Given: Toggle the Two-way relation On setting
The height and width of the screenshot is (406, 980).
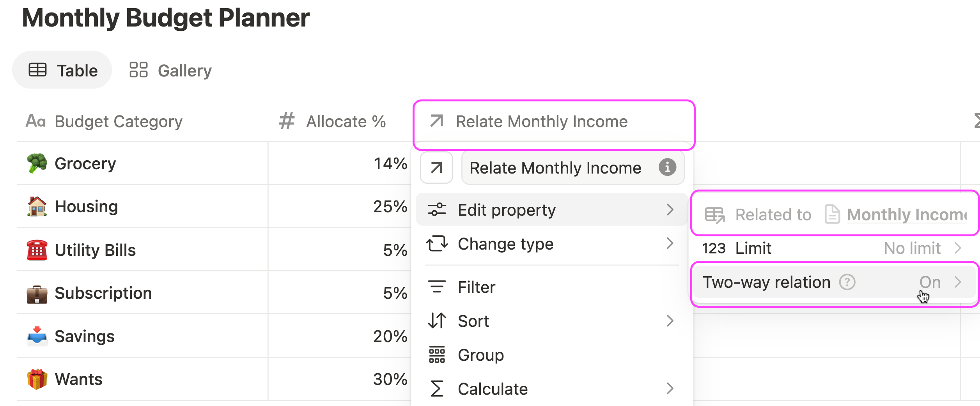Looking at the screenshot, I should (x=835, y=282).
